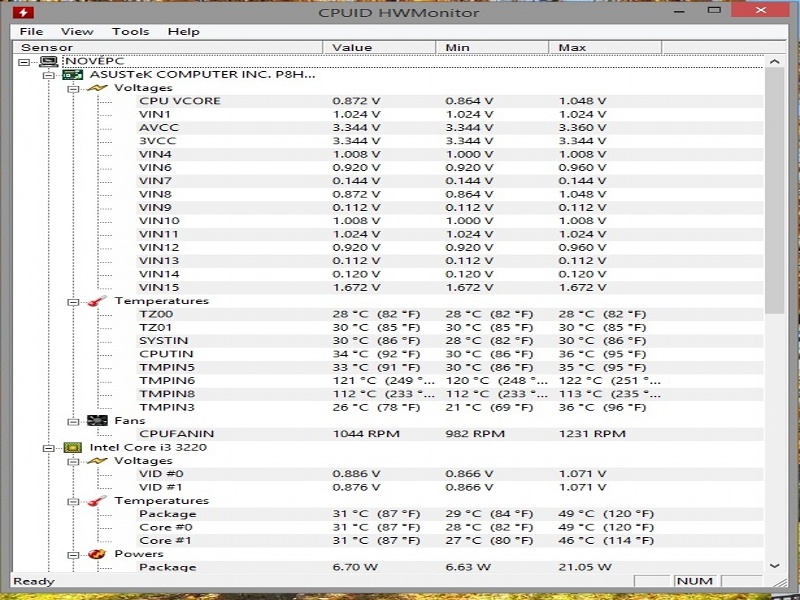This screenshot has height=600, width=800.
Task: Click the Max column header
Action: pyautogui.click(x=606, y=47)
